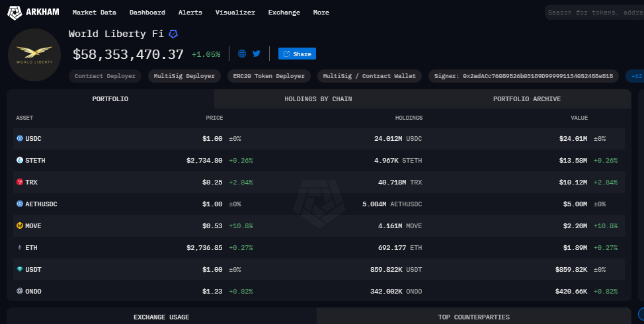Click the USDT coin icon
The height and width of the screenshot is (324, 644).
20,269
